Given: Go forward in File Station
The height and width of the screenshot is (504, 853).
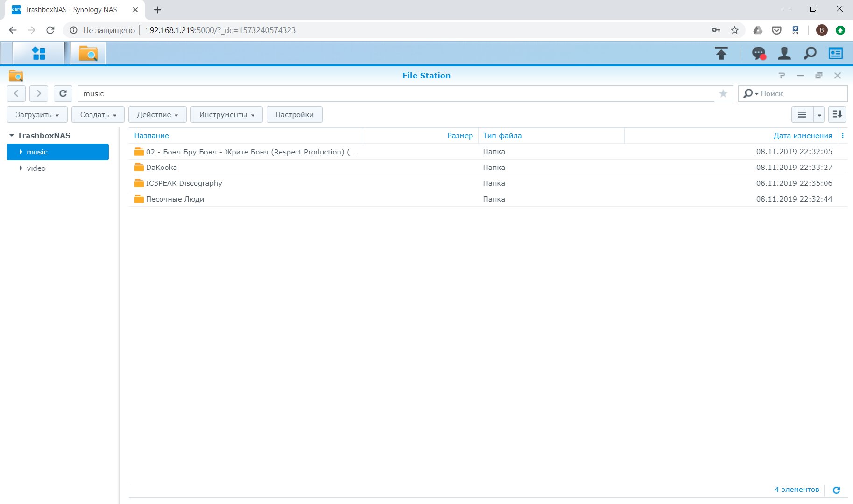Looking at the screenshot, I should pyautogui.click(x=39, y=93).
